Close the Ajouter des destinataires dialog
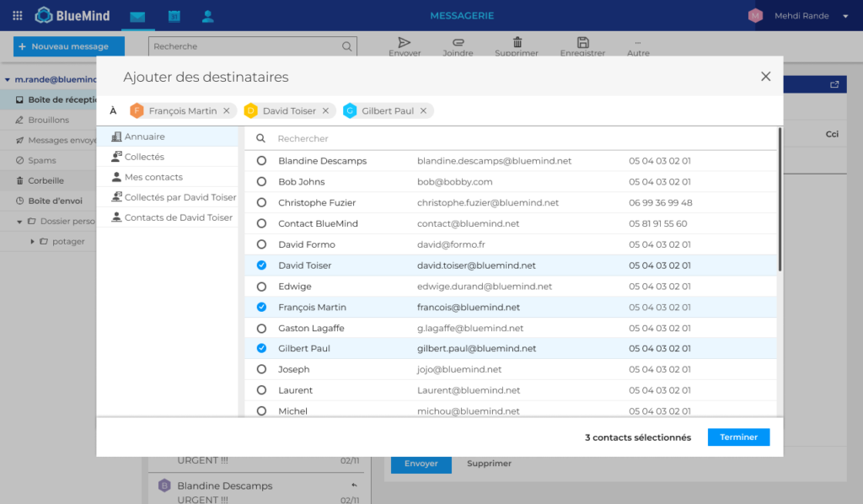 pyautogui.click(x=765, y=77)
